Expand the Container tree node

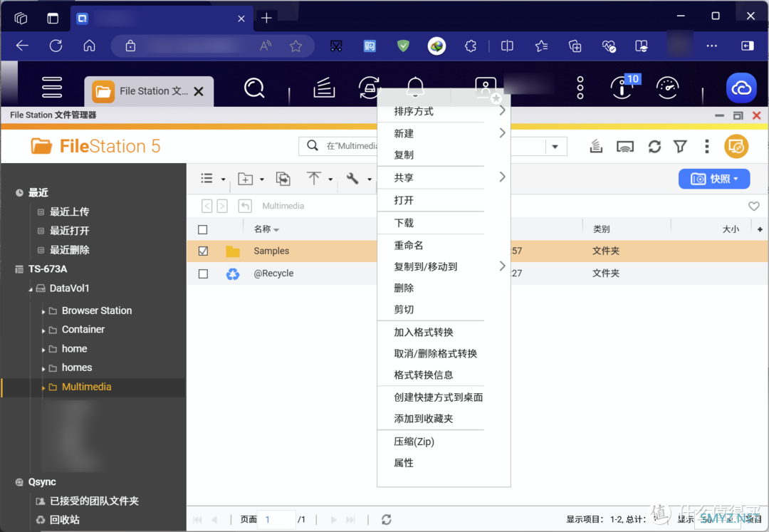43,330
